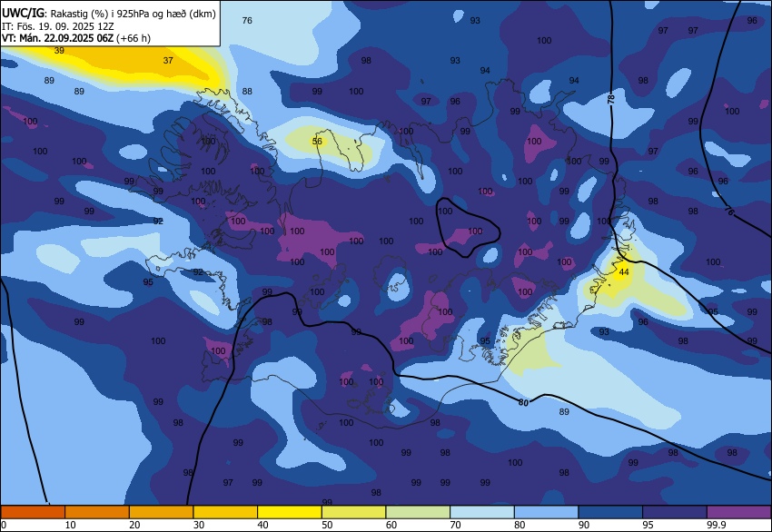Click the legend tick label '10'
The height and width of the screenshot is (532, 772).
[x=71, y=525]
